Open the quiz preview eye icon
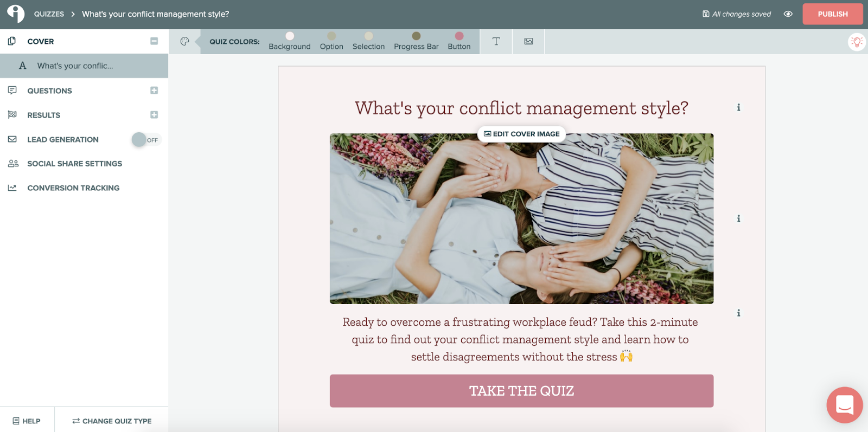This screenshot has height=432, width=868. (788, 14)
